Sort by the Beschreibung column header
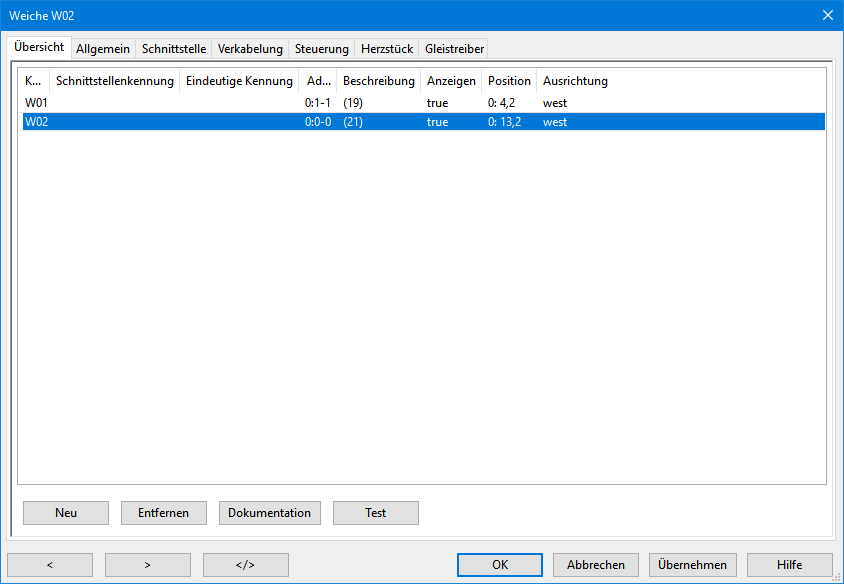 coord(378,81)
